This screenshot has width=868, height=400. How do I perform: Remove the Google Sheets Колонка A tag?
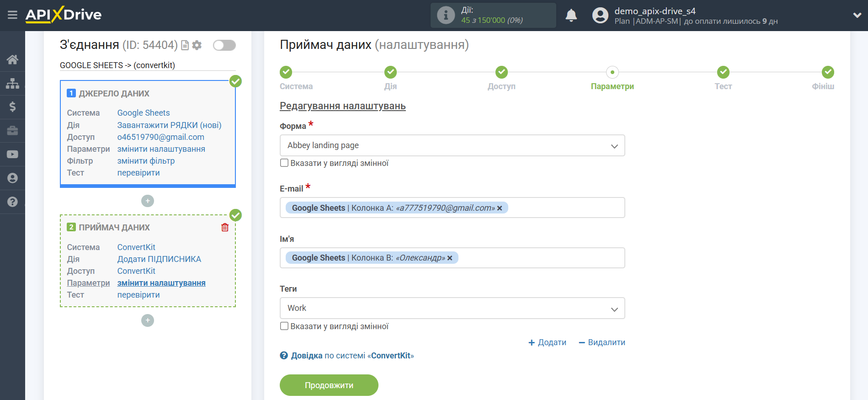pos(500,208)
